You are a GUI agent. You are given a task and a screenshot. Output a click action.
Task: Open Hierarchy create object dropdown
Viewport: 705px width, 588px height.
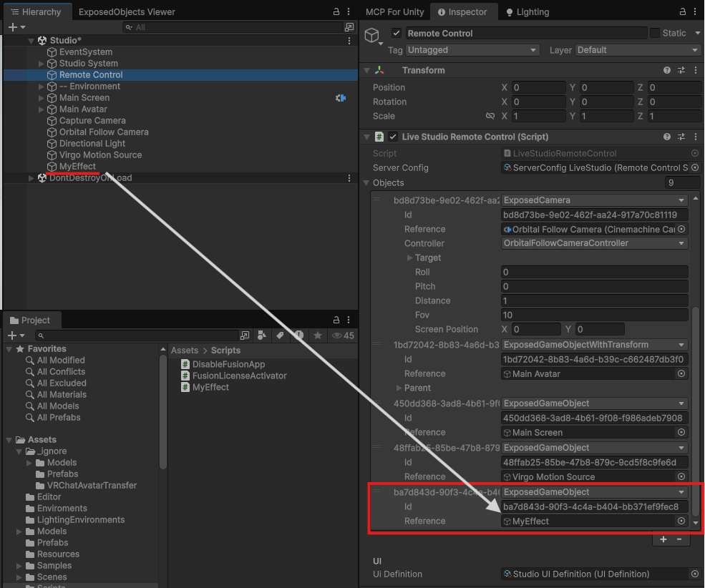(16, 27)
